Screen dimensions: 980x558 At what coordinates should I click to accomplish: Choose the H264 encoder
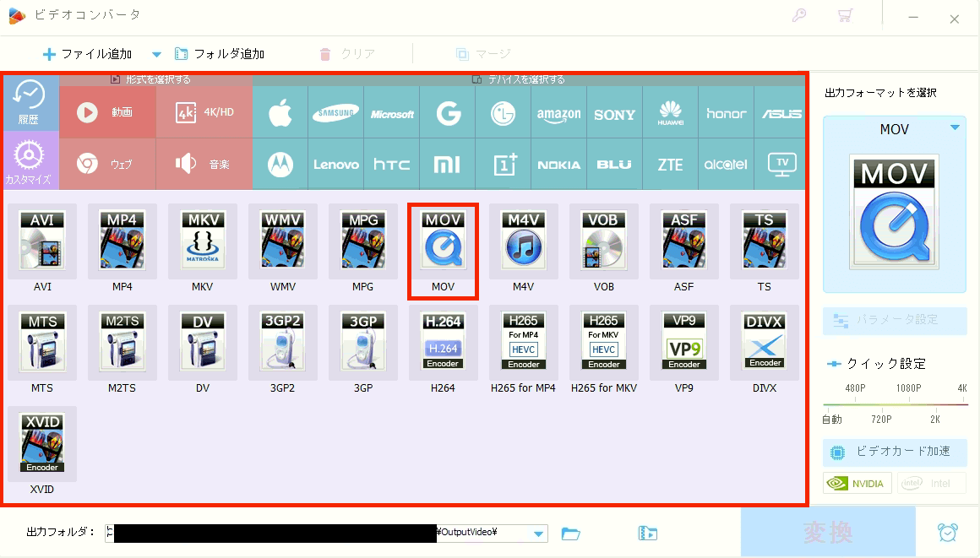[x=444, y=343]
